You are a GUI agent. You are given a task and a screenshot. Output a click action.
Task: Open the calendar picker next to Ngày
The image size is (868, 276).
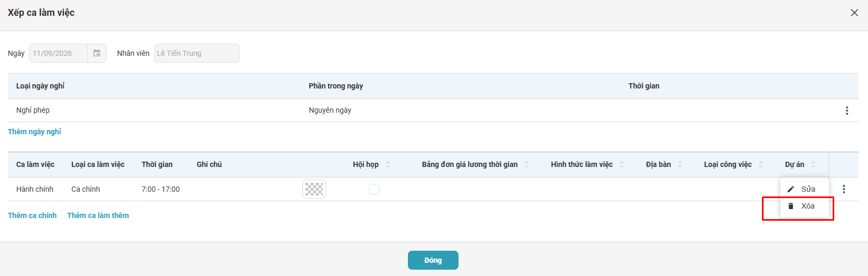click(x=97, y=53)
